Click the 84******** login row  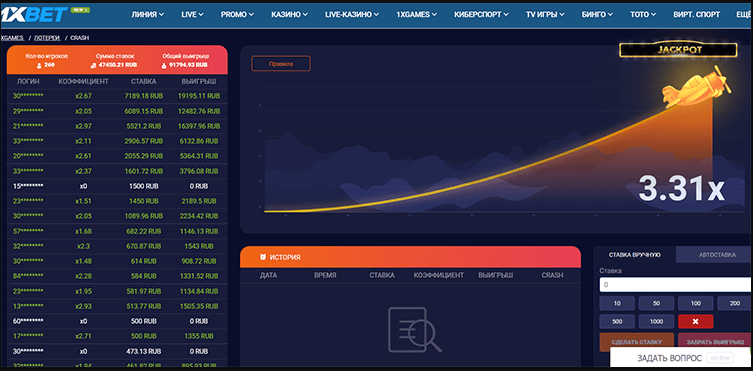(28, 276)
